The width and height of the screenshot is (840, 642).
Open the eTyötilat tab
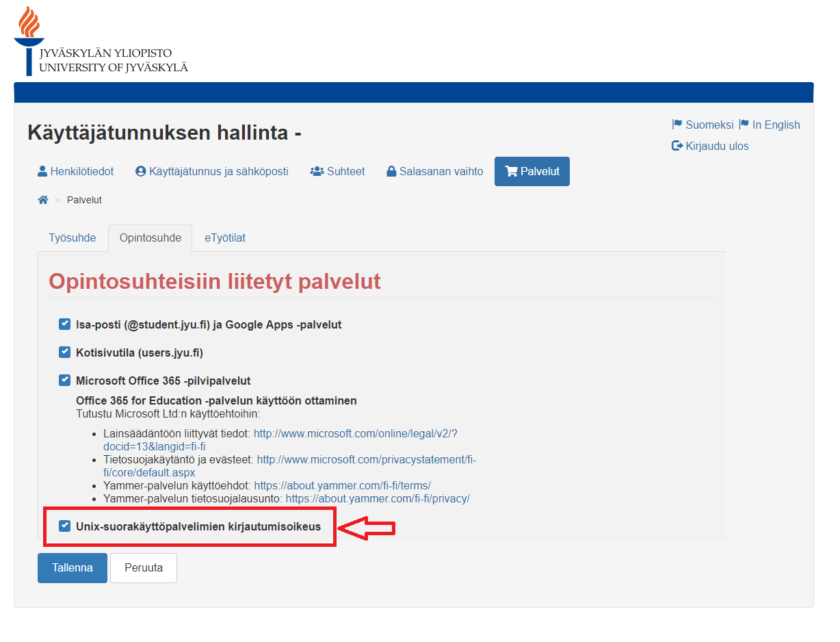225,238
